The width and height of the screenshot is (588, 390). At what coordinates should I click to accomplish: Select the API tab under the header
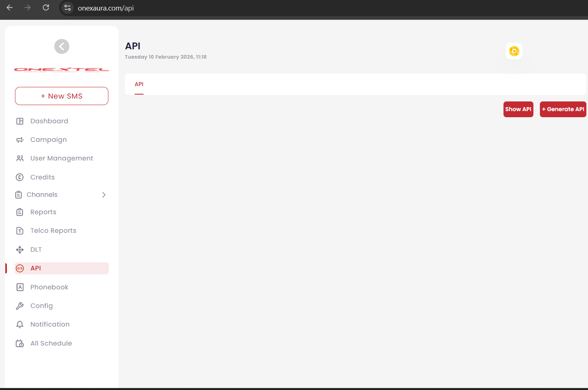[139, 84]
